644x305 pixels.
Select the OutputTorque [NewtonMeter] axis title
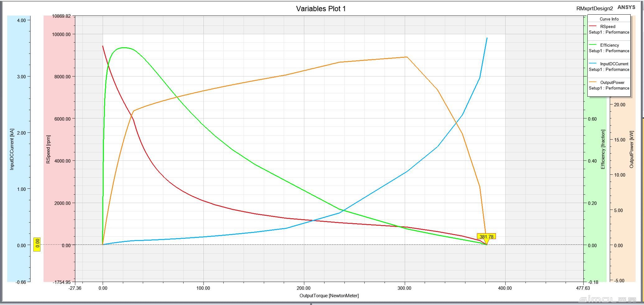point(329,295)
